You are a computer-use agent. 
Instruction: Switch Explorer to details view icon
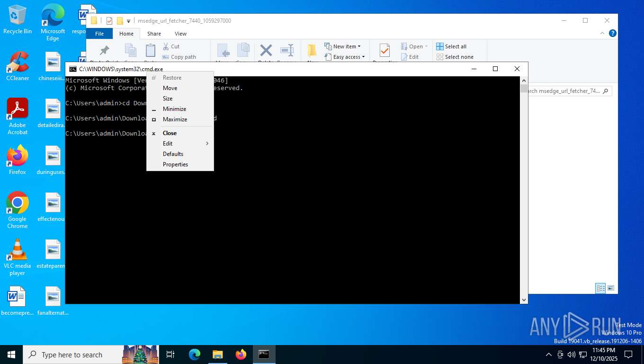tap(600, 288)
